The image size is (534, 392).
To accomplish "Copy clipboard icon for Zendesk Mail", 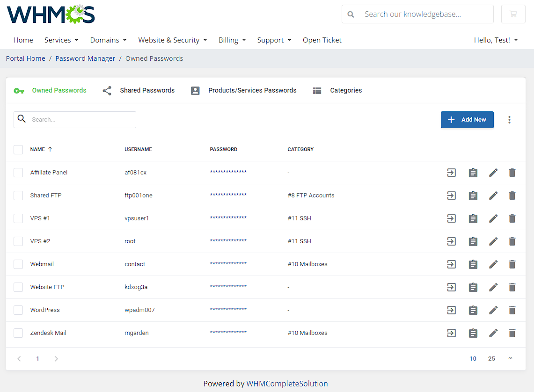I will click(473, 333).
